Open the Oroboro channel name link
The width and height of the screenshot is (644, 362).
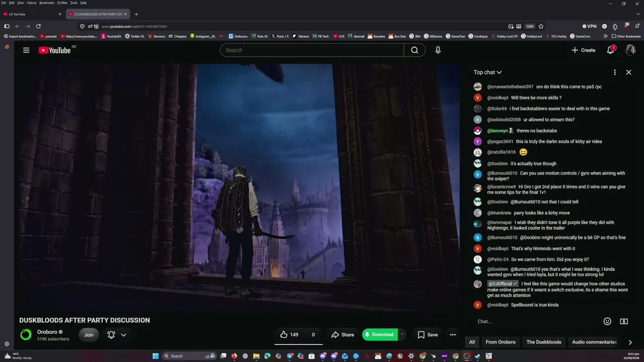(x=47, y=332)
